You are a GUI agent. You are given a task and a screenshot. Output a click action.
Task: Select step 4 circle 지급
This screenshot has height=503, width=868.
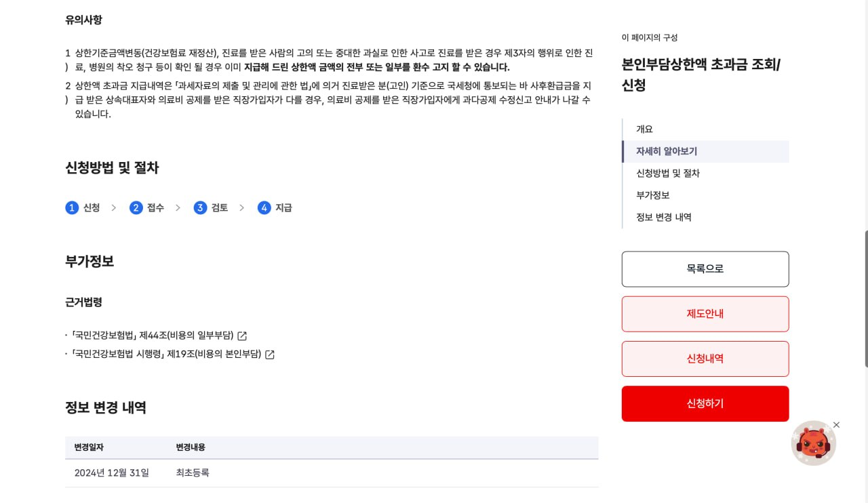point(264,207)
